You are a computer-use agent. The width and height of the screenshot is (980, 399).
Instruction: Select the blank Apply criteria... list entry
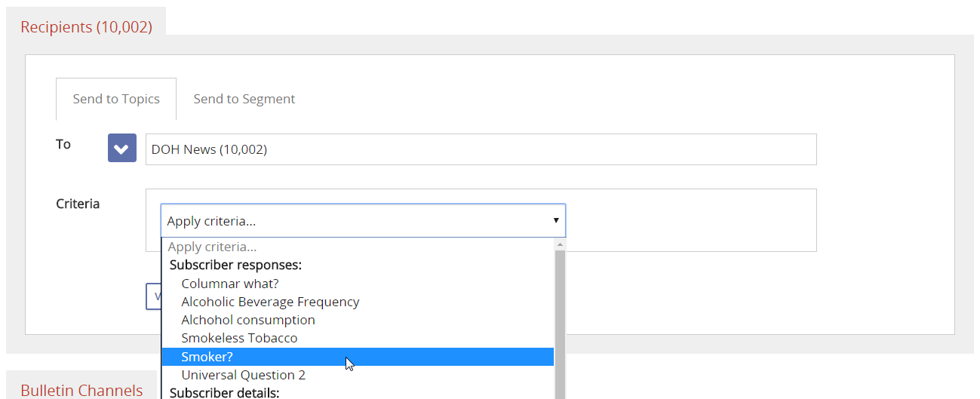coord(212,247)
